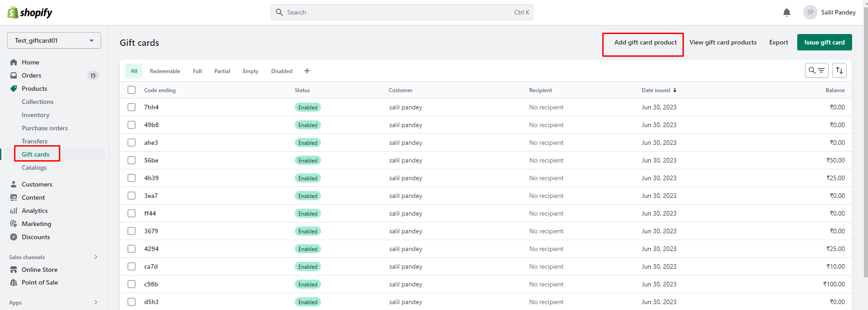Viewport: 868px width, 310px height.
Task: Click the Analytics bar chart icon
Action: click(14, 211)
